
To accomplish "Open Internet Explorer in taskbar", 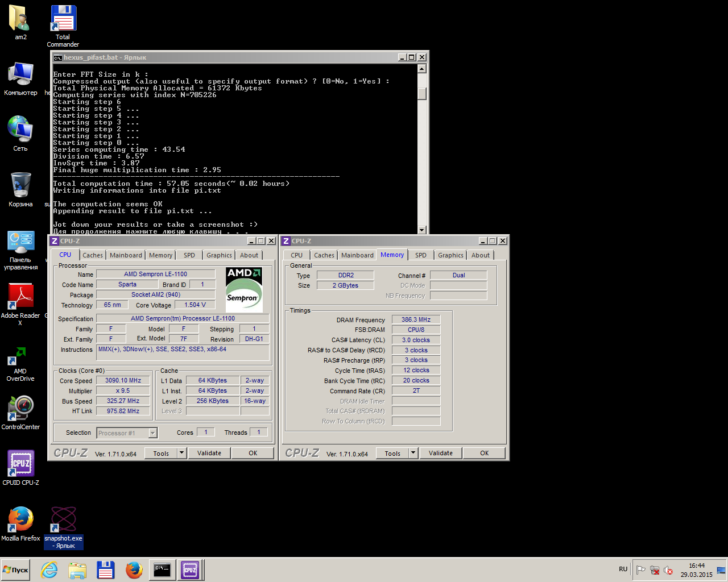I will pos(49,569).
